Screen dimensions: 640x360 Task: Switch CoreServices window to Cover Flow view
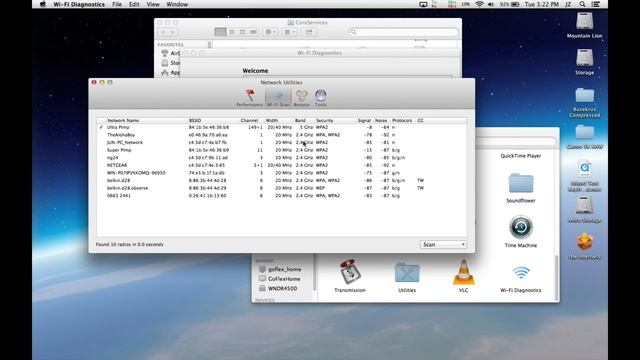(x=253, y=32)
